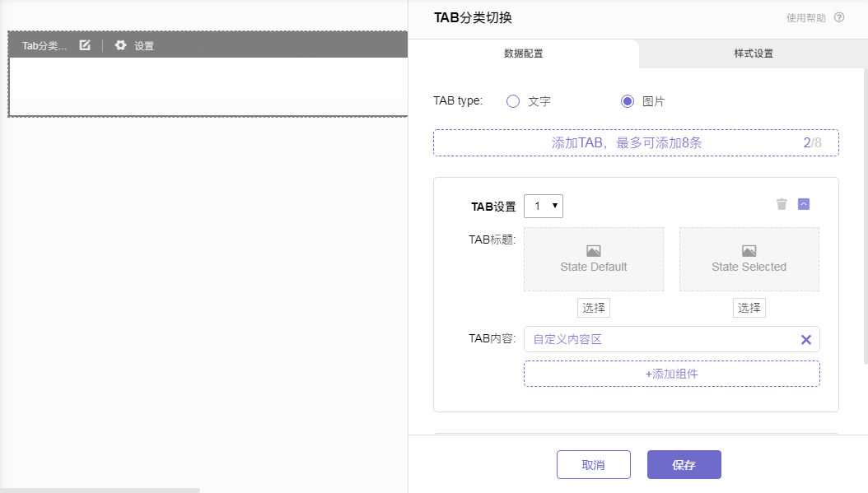The width and height of the screenshot is (868, 493).
Task: Click the State Default image placeholder
Action: point(593,259)
